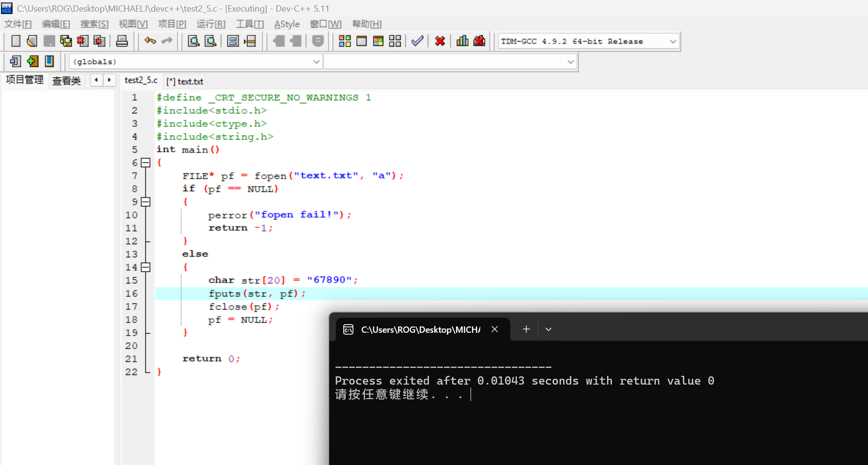Switch to the 查看类 sidebar tab

click(66, 81)
